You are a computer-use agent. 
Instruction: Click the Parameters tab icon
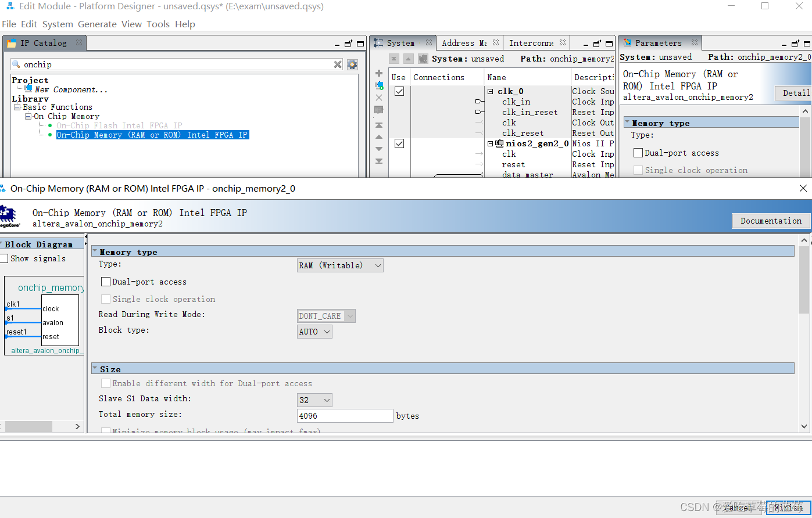628,43
